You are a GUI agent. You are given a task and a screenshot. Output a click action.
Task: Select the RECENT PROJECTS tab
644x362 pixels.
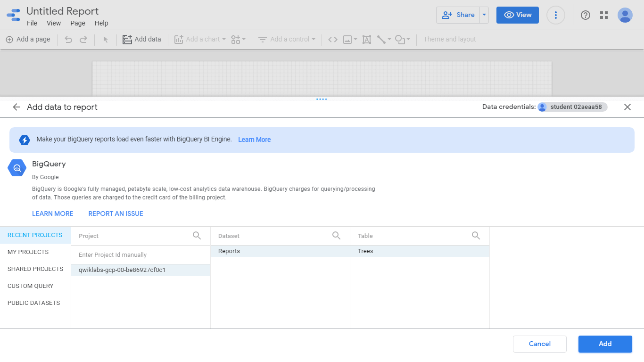35,235
